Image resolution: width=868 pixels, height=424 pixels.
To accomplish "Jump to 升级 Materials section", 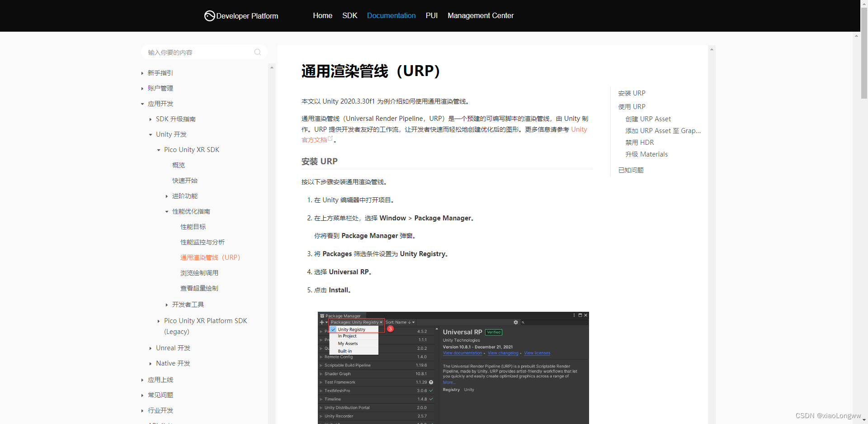I will pyautogui.click(x=646, y=154).
